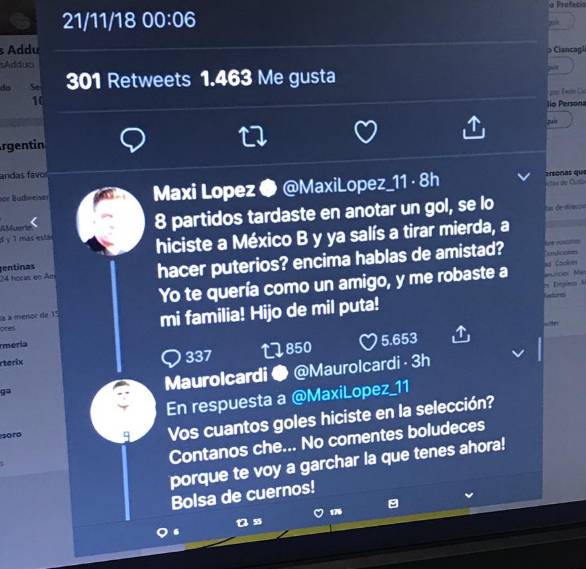Like Maxi Lopez's tweet with 5.653 likes

[x=367, y=341]
